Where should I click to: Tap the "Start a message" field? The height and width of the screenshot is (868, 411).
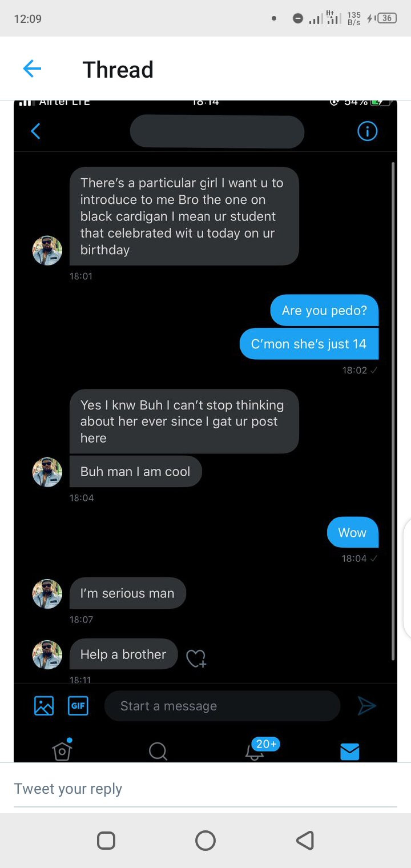pyautogui.click(x=222, y=706)
